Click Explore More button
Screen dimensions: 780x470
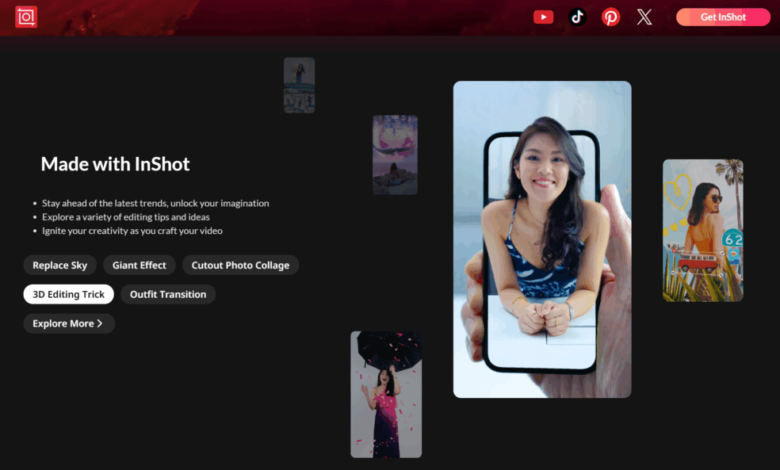pyautogui.click(x=69, y=324)
